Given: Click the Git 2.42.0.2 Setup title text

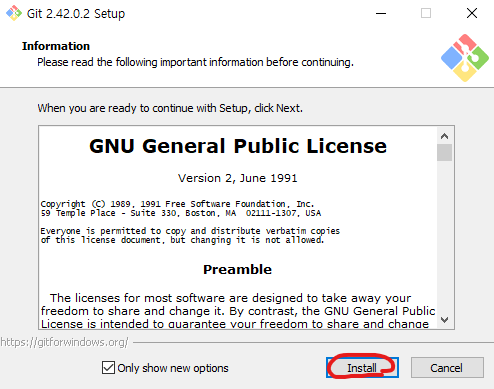Looking at the screenshot, I should coord(76,13).
